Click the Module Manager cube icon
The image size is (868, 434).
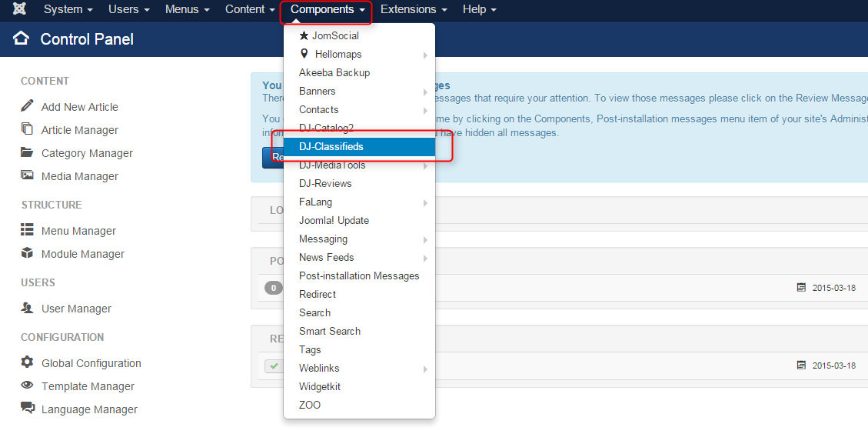click(27, 252)
